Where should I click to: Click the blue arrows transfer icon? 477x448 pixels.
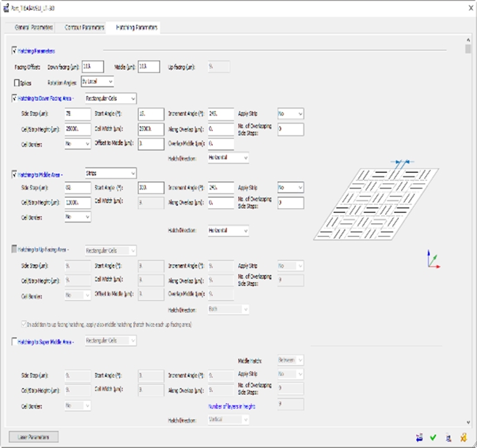tap(419, 437)
